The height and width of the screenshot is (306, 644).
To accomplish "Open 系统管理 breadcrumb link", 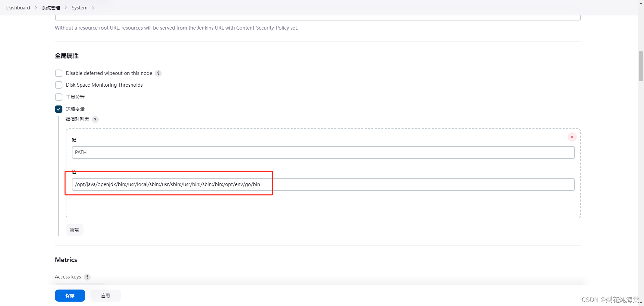I will tap(51, 8).
